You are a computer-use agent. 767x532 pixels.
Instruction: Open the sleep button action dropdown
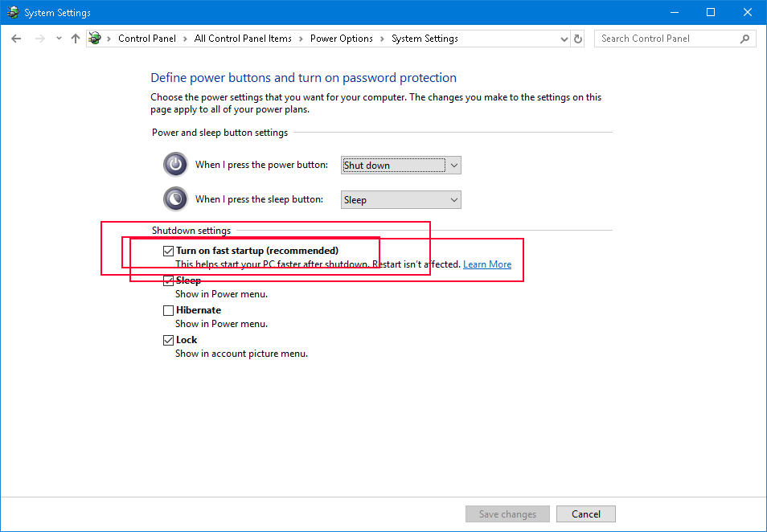pos(400,199)
